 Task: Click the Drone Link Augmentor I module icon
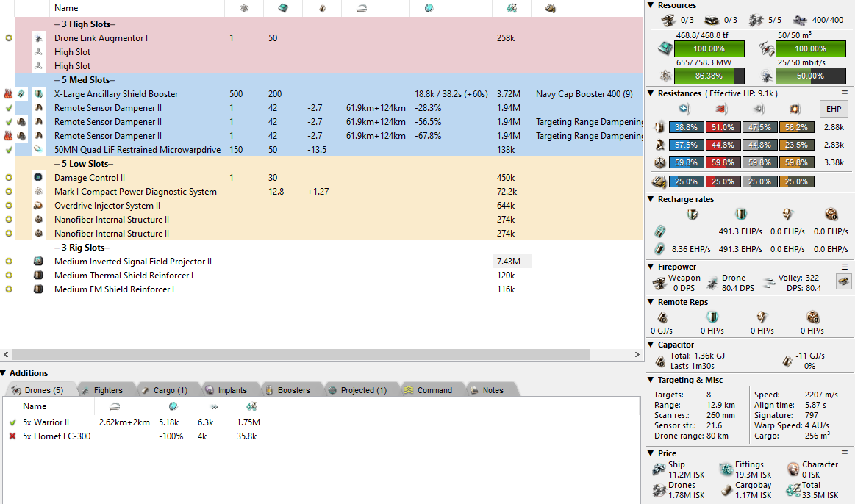pos(38,38)
